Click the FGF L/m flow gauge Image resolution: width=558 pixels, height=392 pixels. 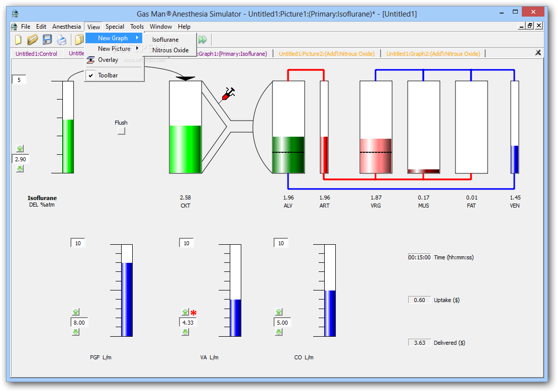[x=127, y=290]
